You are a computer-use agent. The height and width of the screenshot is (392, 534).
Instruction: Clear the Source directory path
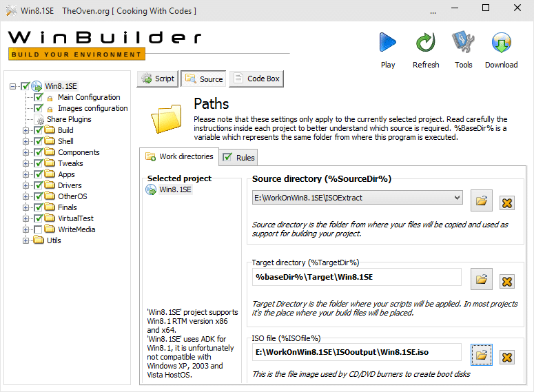point(506,202)
